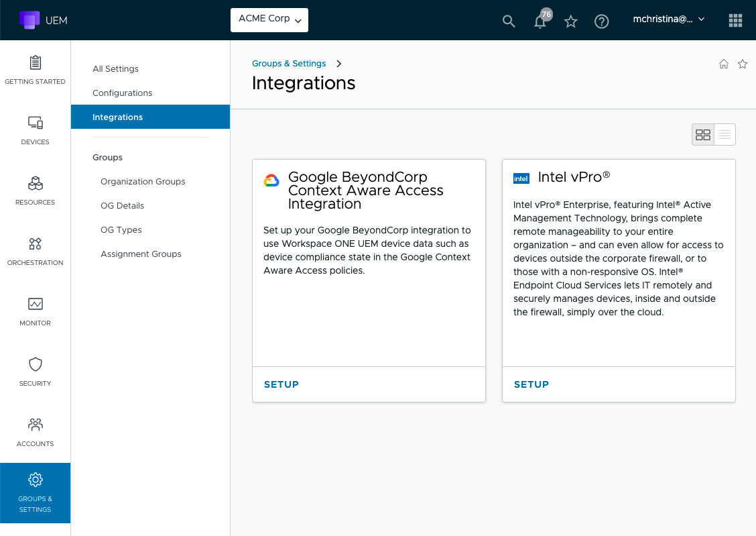The height and width of the screenshot is (536, 756).
Task: Click the star icon in top header bar
Action: coord(571,21)
